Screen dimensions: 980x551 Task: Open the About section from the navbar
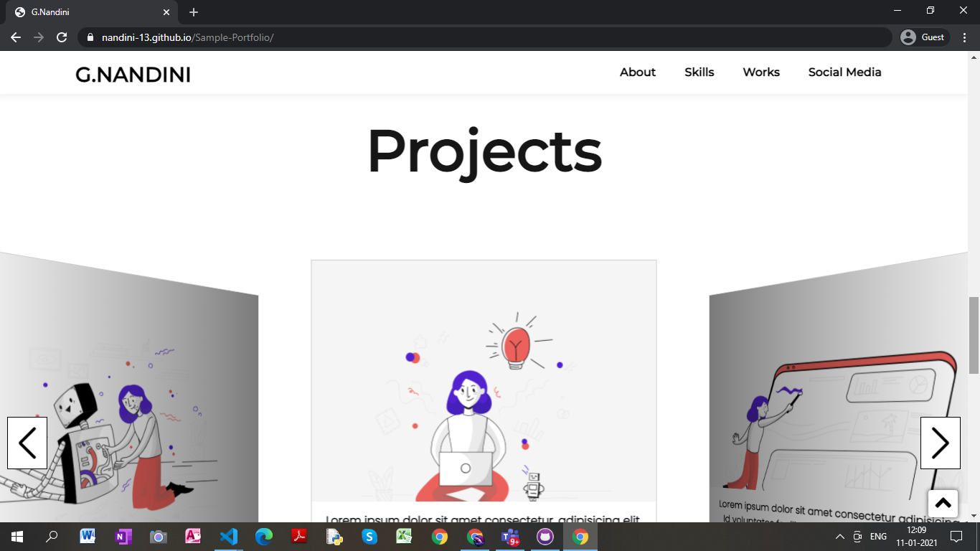pos(637,72)
